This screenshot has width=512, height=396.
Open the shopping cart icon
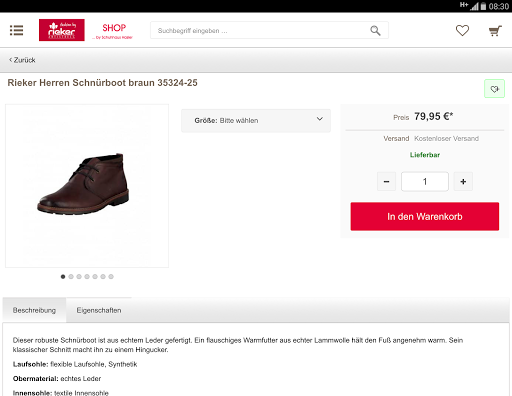[495, 31]
